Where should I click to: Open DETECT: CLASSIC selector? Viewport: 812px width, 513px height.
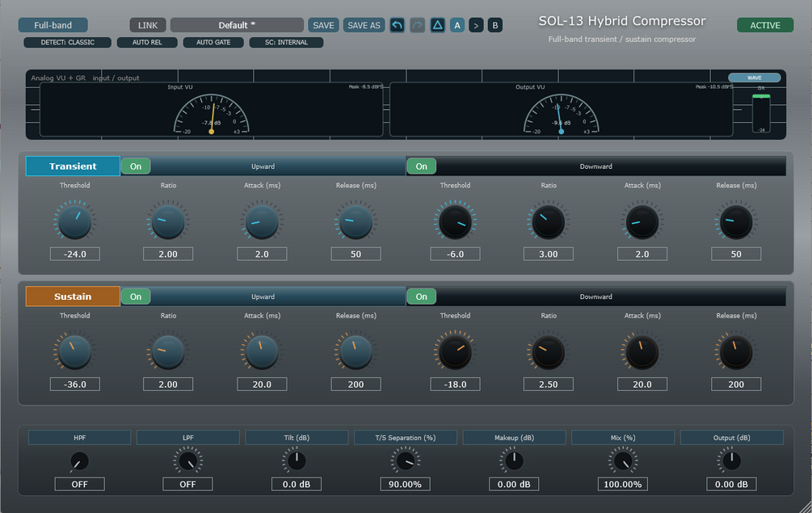click(67, 43)
